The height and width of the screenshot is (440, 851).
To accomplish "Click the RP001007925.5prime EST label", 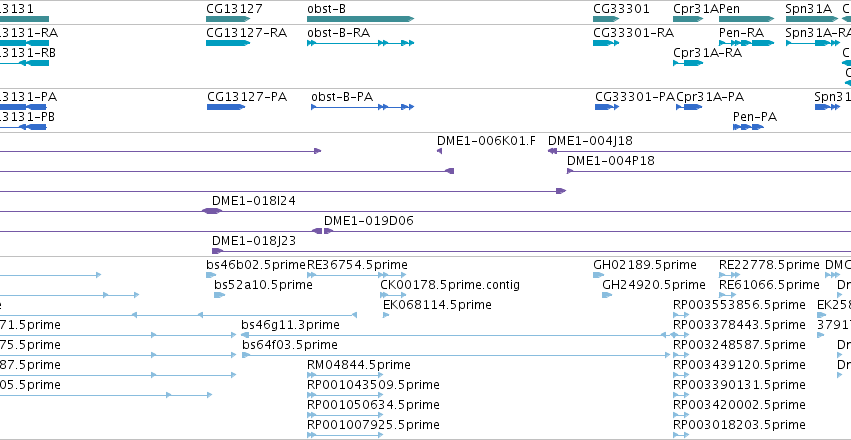I will tap(373, 424).
